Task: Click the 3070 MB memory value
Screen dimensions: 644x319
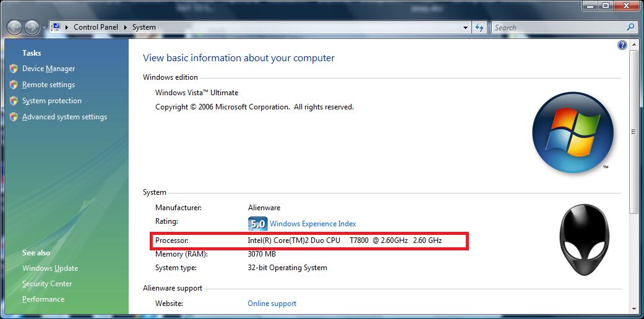Action: [x=262, y=254]
